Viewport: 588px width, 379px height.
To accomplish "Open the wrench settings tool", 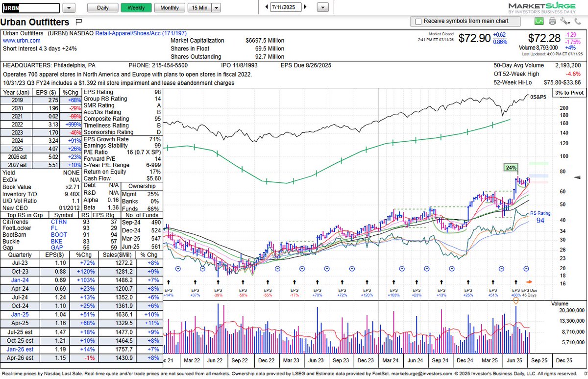I will [564, 21].
